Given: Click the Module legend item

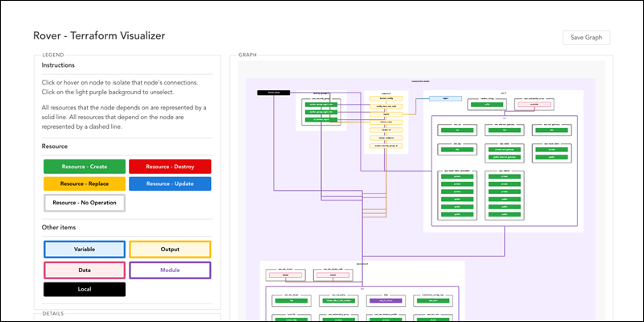Looking at the screenshot, I should pyautogui.click(x=170, y=270).
